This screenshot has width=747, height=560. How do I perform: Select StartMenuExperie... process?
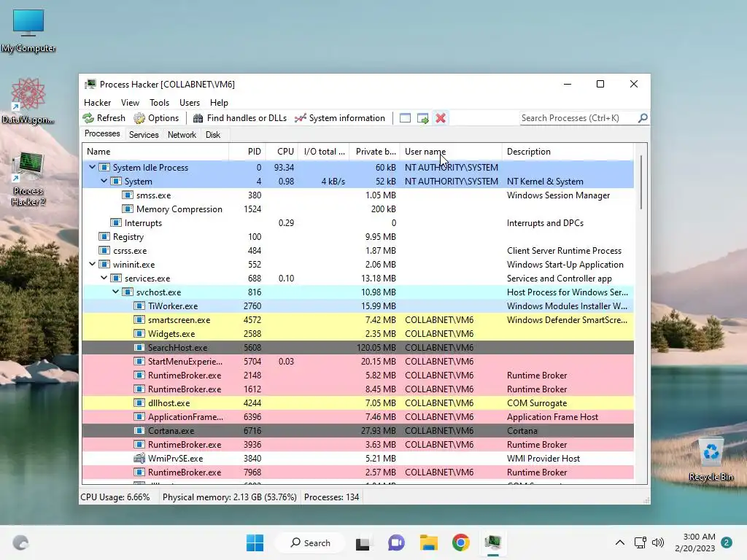357,361
